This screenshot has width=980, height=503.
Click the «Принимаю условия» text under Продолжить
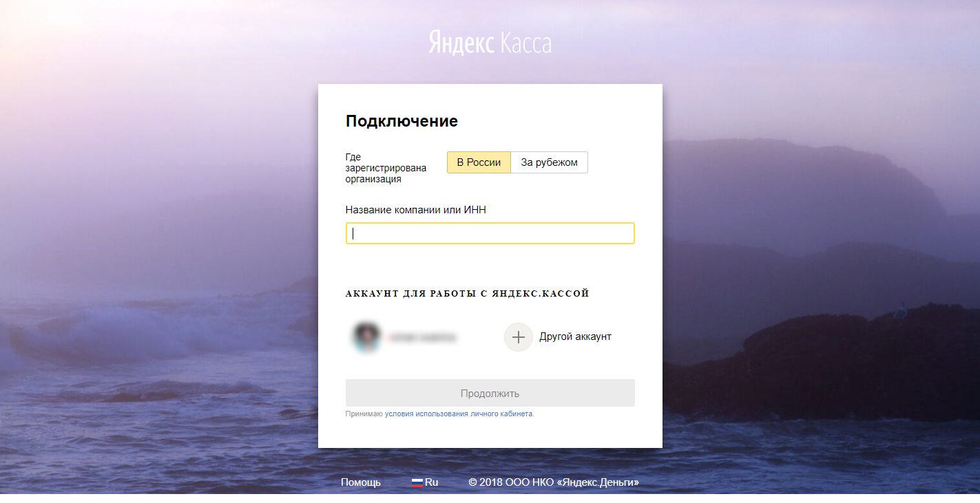point(366,414)
